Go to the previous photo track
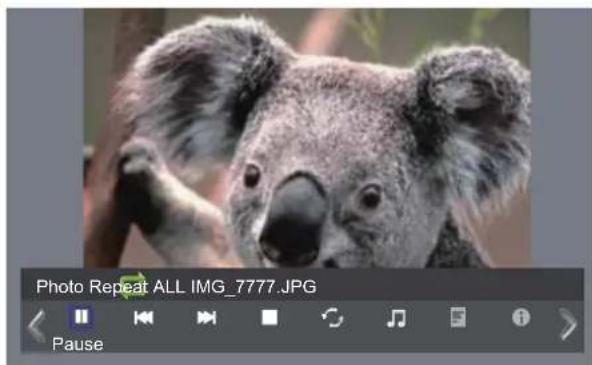Screen dimensions: 592x365 144,318
